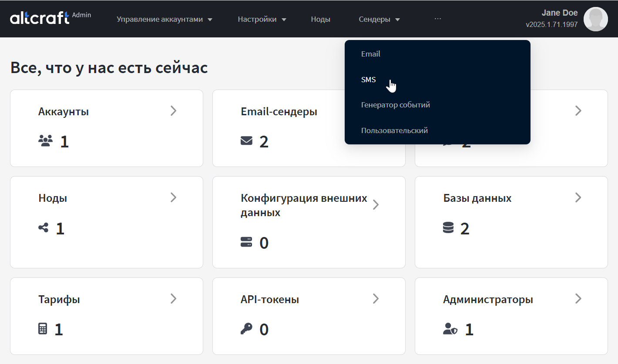
Task: Click the share-nodes icon in Ноды card
Action: (44, 227)
